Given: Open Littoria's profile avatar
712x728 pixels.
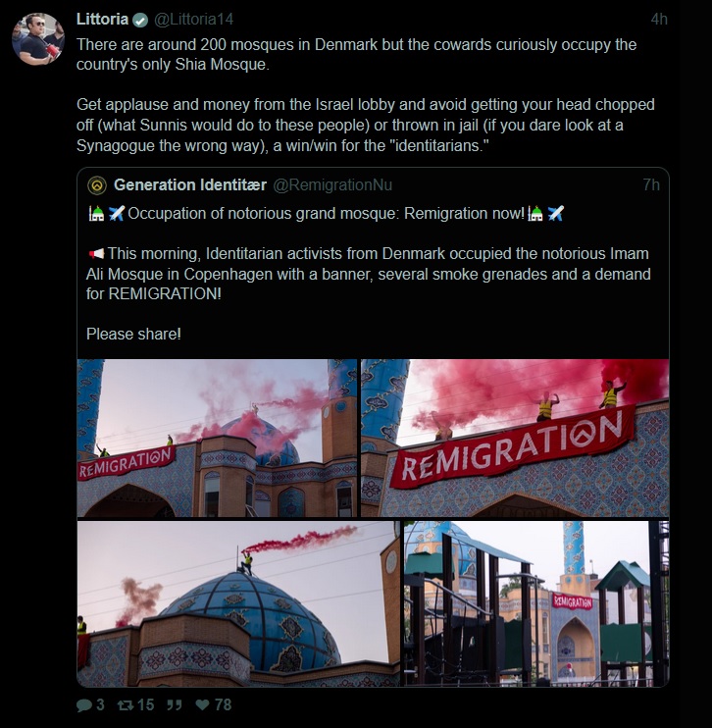Looking at the screenshot, I should click(x=37, y=38).
